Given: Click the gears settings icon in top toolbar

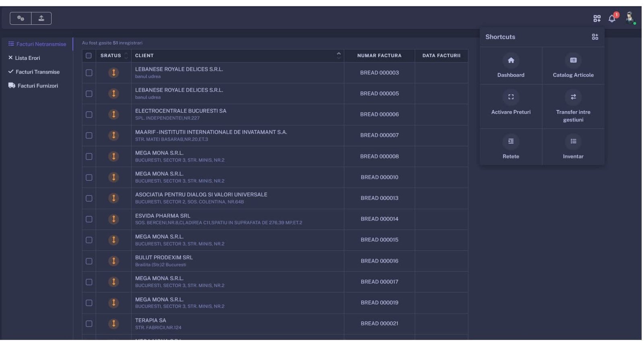Looking at the screenshot, I should (21, 18).
